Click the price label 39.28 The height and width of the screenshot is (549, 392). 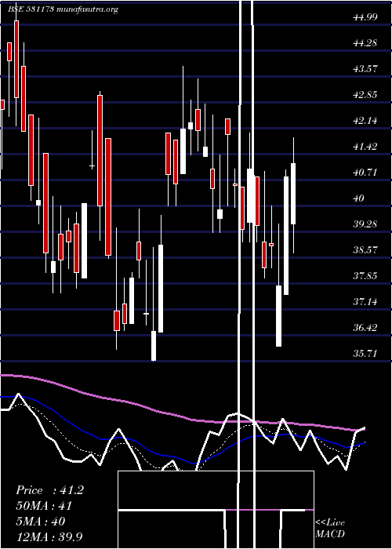[365, 224]
